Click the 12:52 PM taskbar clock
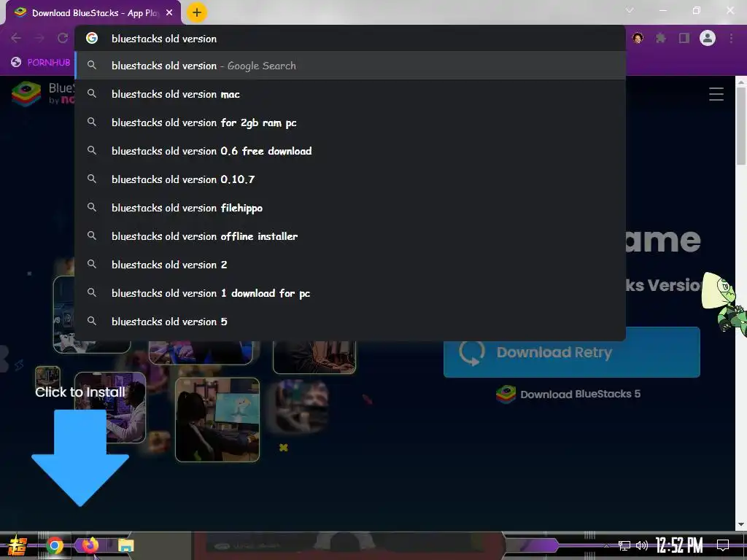The height and width of the screenshot is (560, 747). (679, 545)
